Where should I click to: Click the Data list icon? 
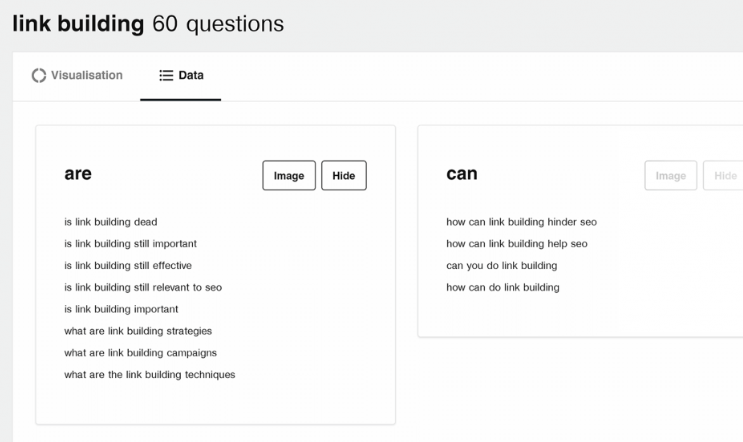point(166,75)
